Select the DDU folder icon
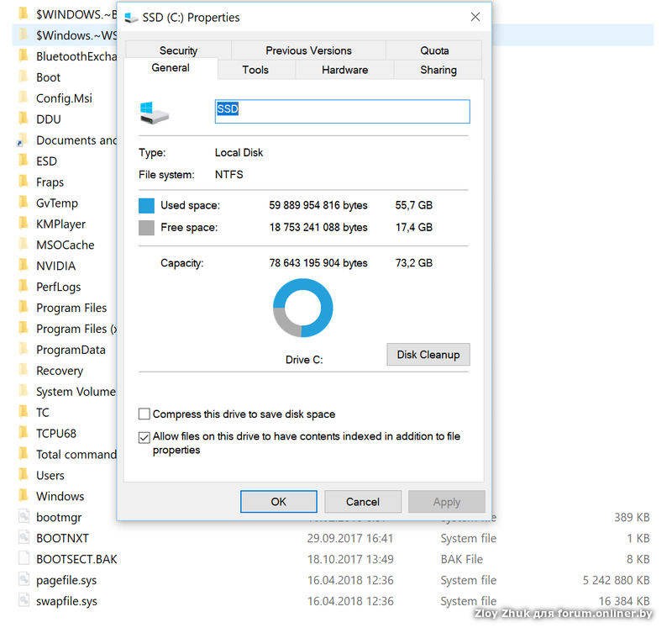672x633 pixels. [x=24, y=119]
